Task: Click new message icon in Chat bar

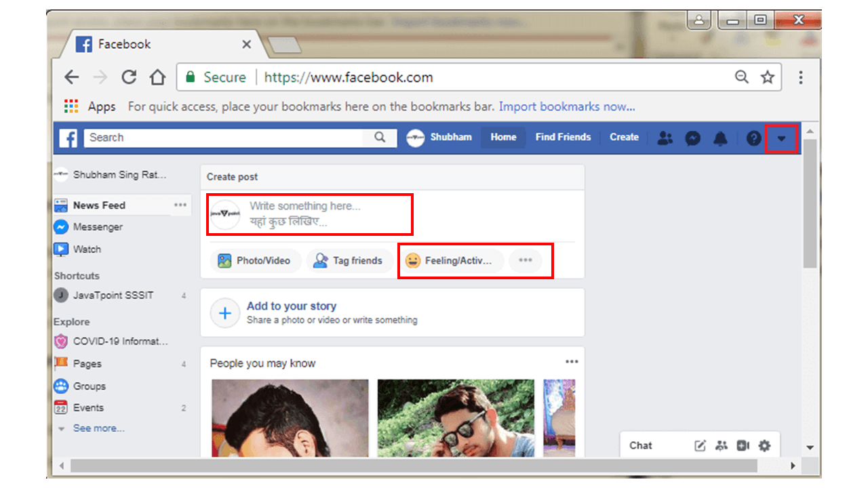Action: [x=701, y=445]
